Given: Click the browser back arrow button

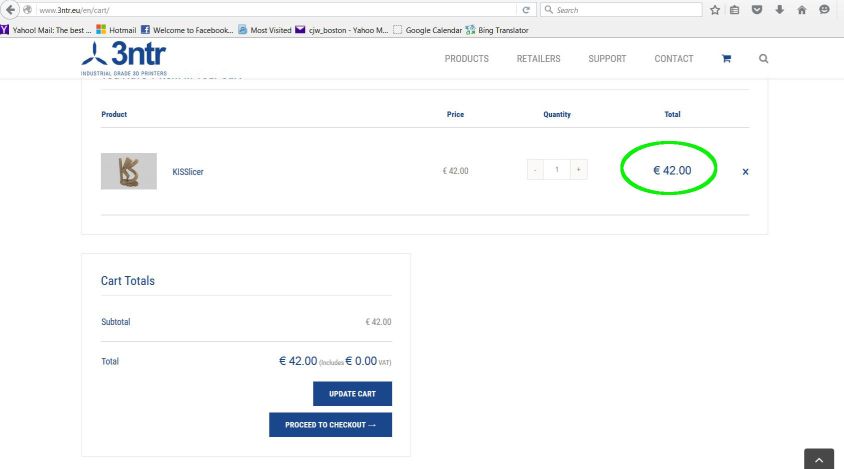Looking at the screenshot, I should [10, 10].
